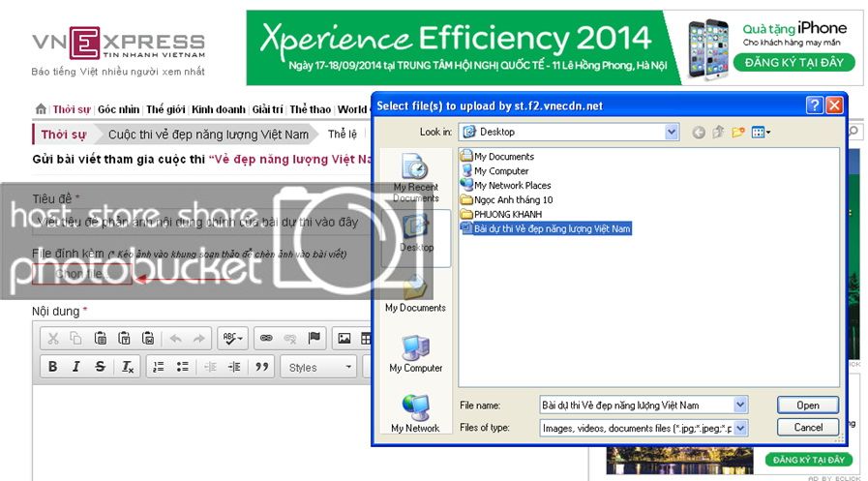The height and width of the screenshot is (481, 868).
Task: Select My Documents in file list
Action: click(x=497, y=156)
